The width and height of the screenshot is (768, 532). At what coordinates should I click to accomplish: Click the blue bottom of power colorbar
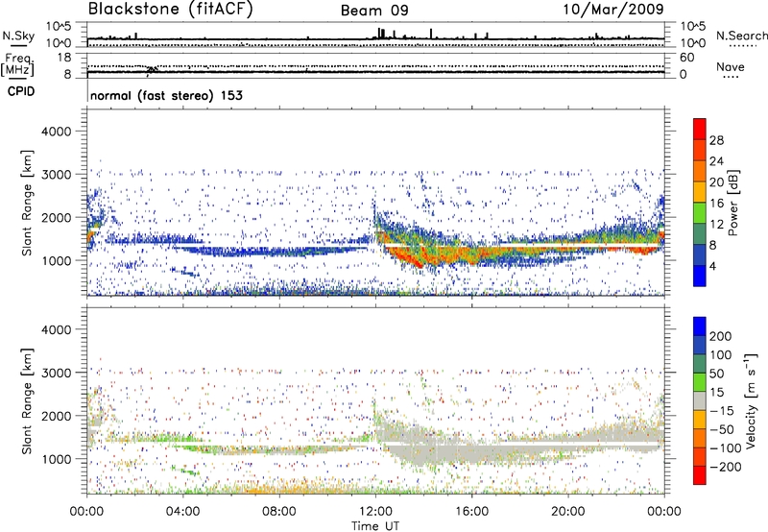pyautogui.click(x=700, y=276)
